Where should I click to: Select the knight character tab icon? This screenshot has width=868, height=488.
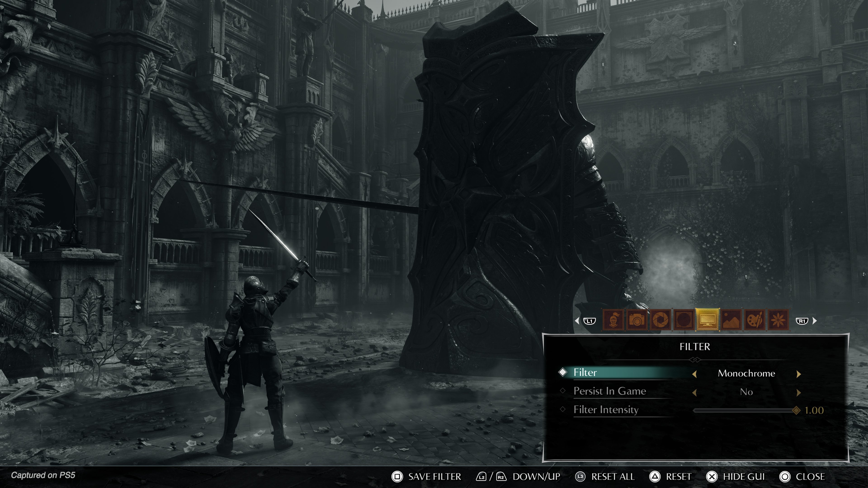pos(614,320)
